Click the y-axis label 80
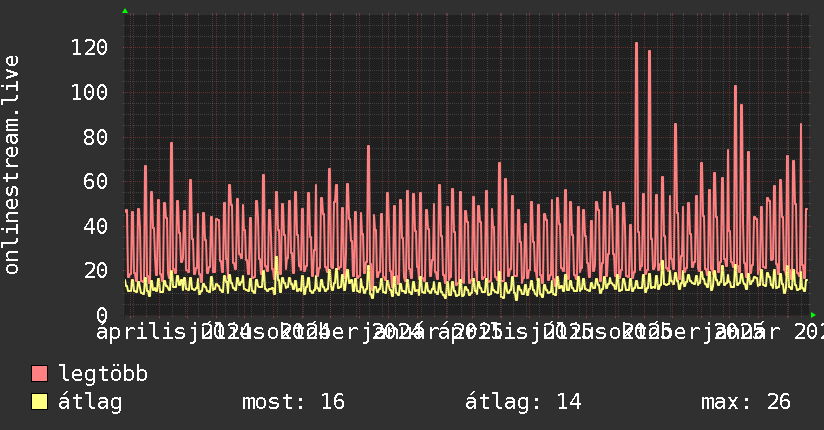The image size is (824, 430). point(96,137)
